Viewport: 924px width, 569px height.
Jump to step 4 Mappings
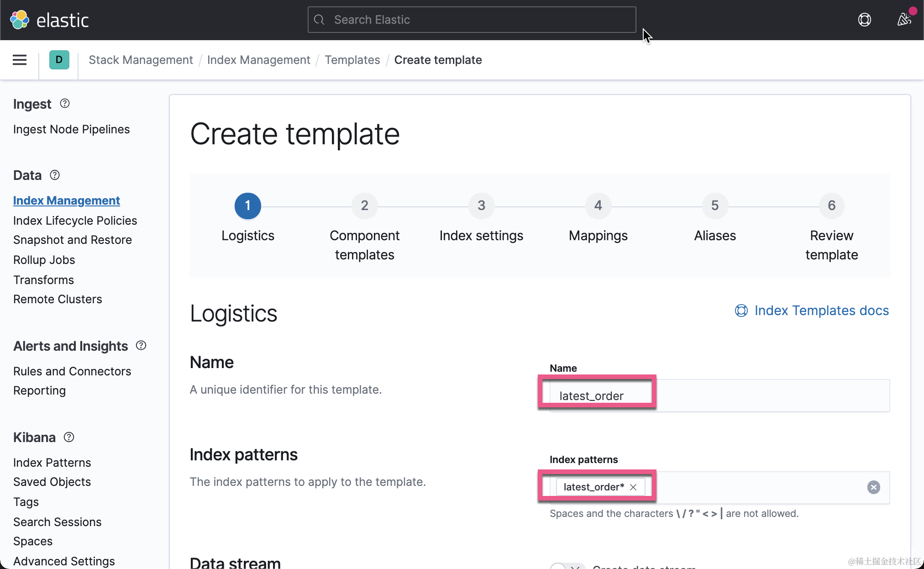tap(598, 206)
